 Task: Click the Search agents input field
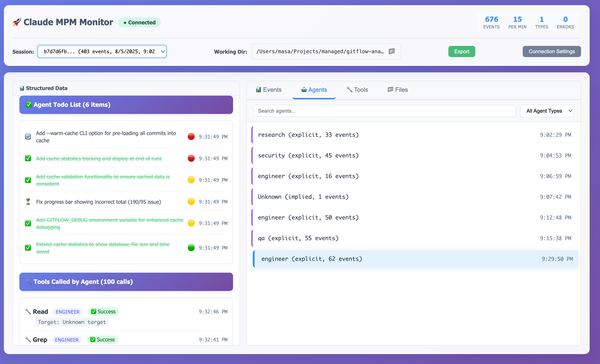(x=384, y=111)
